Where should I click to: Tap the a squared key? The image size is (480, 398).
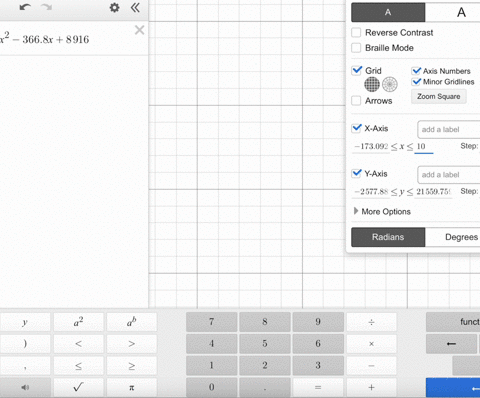pyautogui.click(x=78, y=322)
